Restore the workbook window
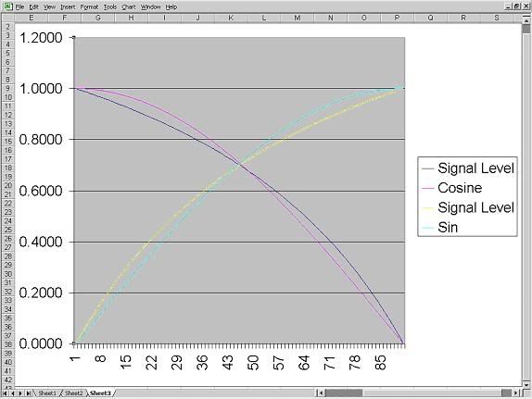The width and height of the screenshot is (532, 399). pyautogui.click(x=517, y=6)
